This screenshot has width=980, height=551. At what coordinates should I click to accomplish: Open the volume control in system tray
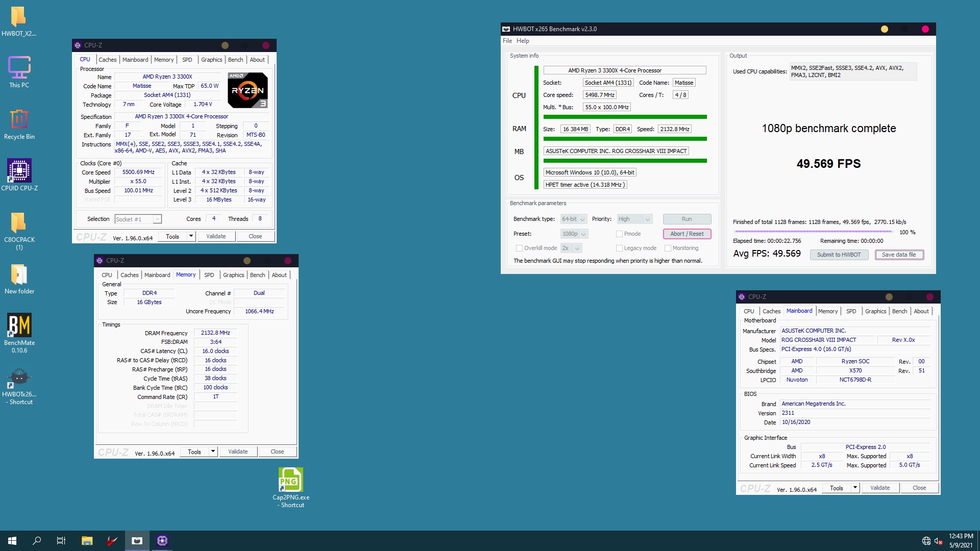[x=938, y=541]
